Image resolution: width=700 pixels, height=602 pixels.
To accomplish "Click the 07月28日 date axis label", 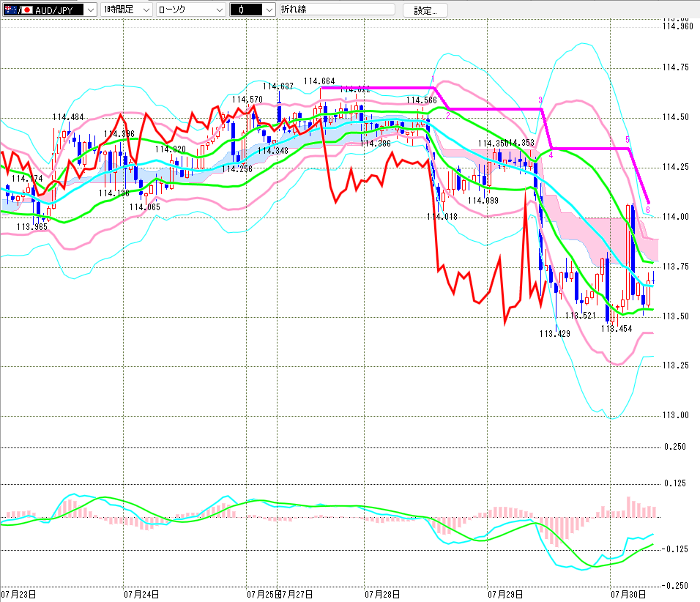I will click(382, 595).
